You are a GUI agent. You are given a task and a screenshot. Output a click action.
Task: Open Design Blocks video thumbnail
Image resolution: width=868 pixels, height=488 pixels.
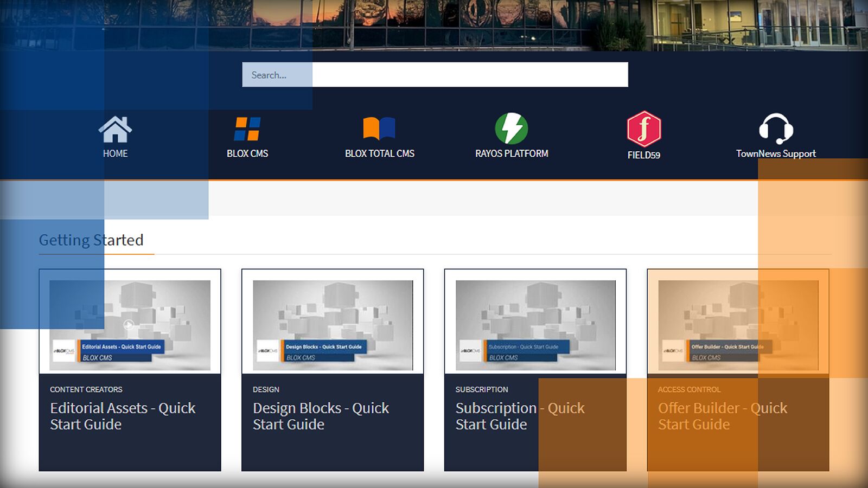coord(333,325)
